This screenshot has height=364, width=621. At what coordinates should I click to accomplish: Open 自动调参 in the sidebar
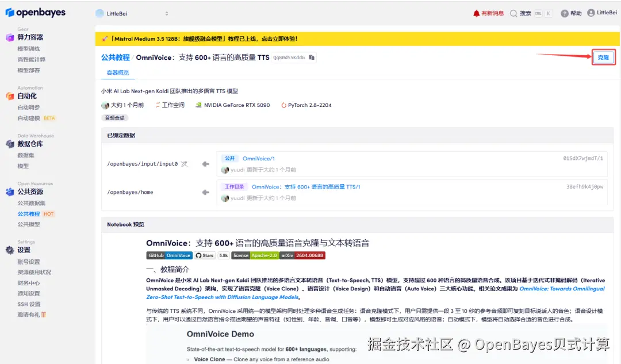tap(29, 108)
